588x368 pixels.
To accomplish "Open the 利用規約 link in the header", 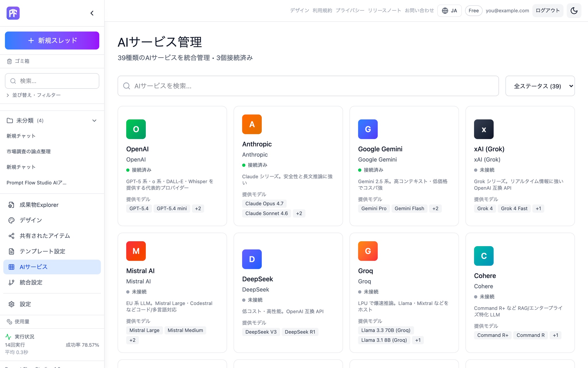I will coord(322,11).
